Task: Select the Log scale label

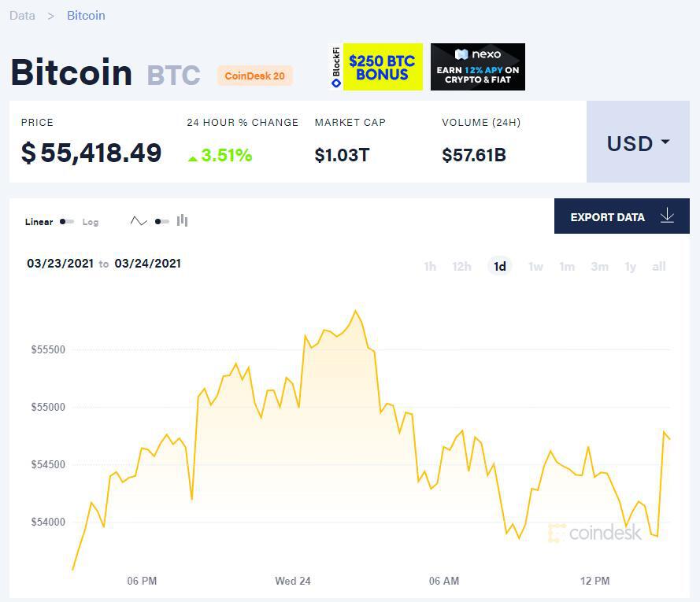Action: tap(91, 222)
